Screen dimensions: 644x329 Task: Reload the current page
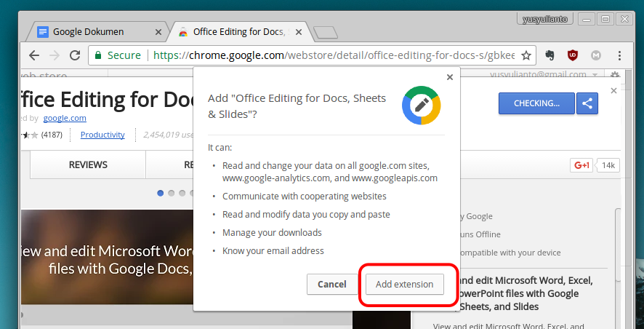pyautogui.click(x=75, y=55)
